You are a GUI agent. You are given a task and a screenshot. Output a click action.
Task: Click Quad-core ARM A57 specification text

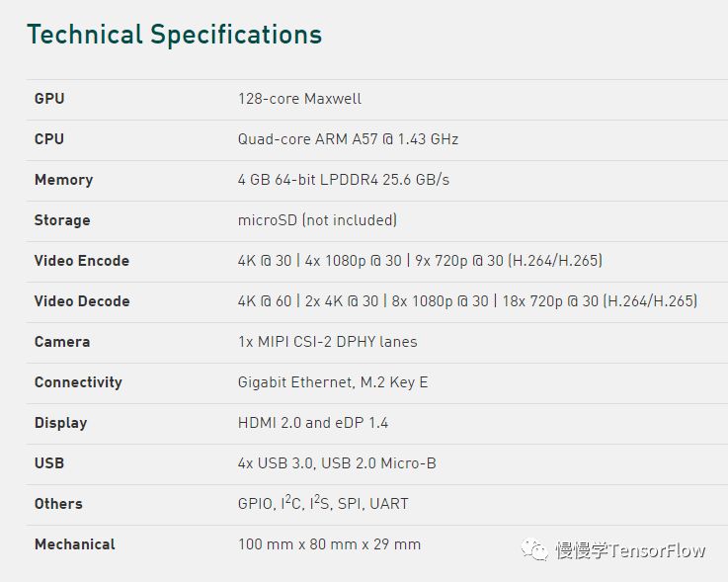348,139
